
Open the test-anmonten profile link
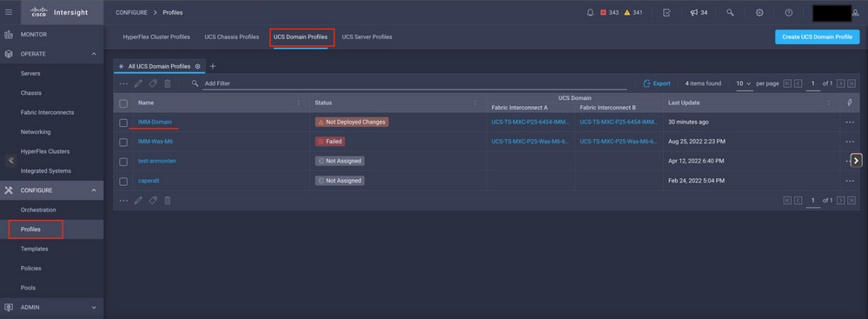click(x=157, y=161)
